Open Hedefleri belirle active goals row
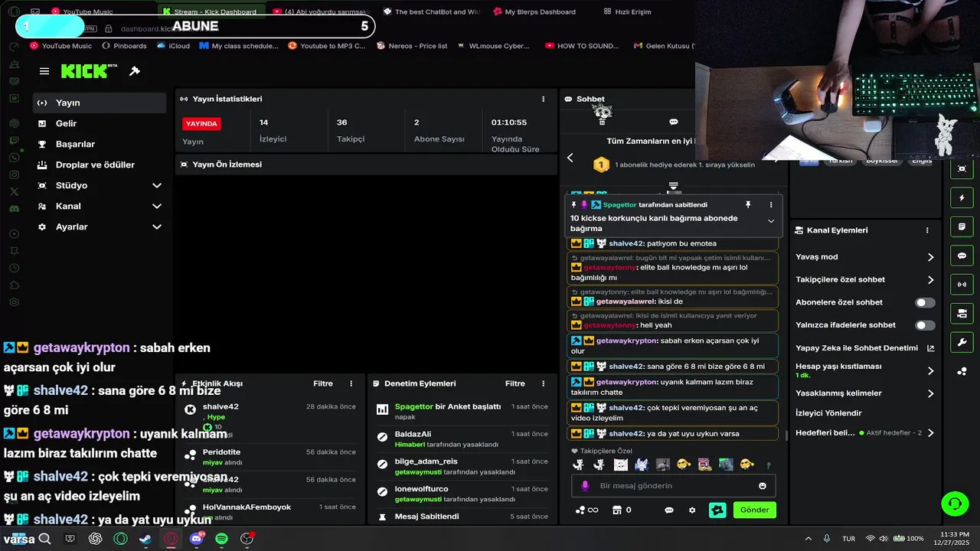980x551 pixels. pos(865,432)
